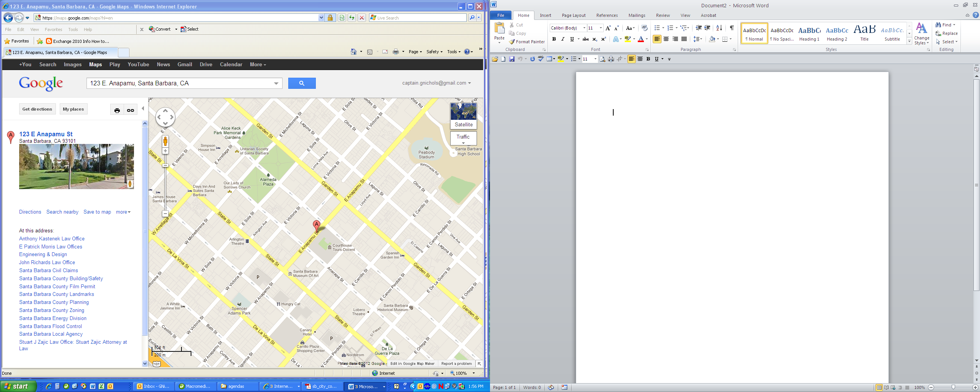Open YouTube in Google's black navigation bar
980x392 pixels.
coord(138,64)
